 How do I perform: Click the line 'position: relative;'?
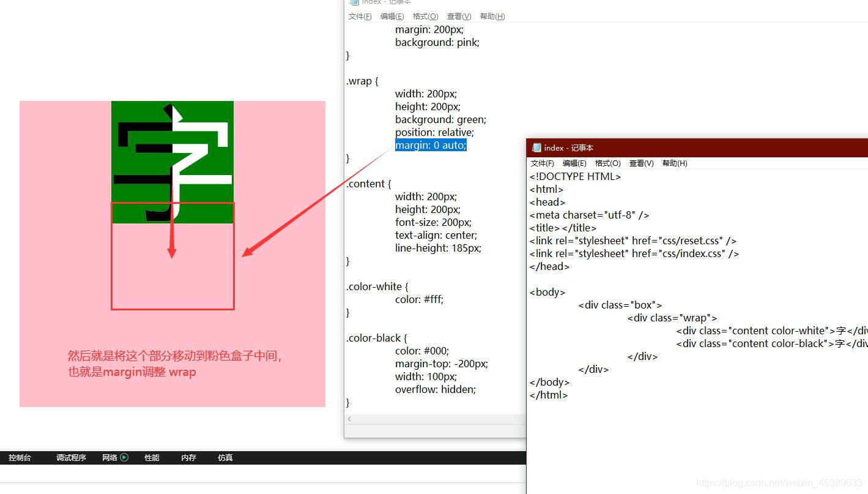point(434,132)
